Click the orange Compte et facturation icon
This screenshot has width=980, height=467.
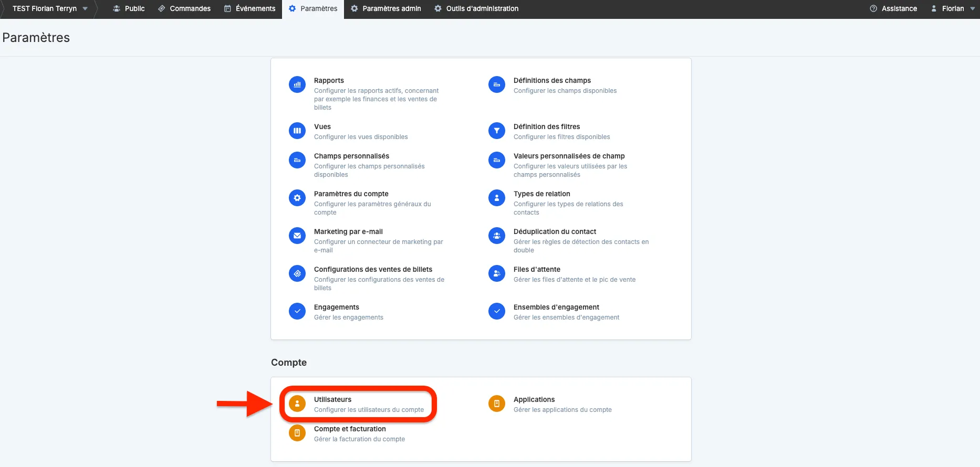297,433
